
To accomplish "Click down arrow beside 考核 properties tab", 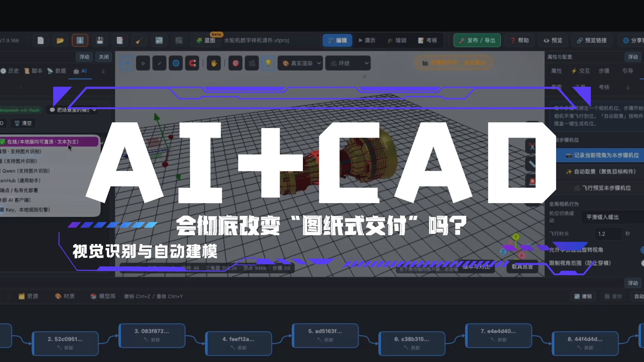I will pyautogui.click(x=628, y=87).
